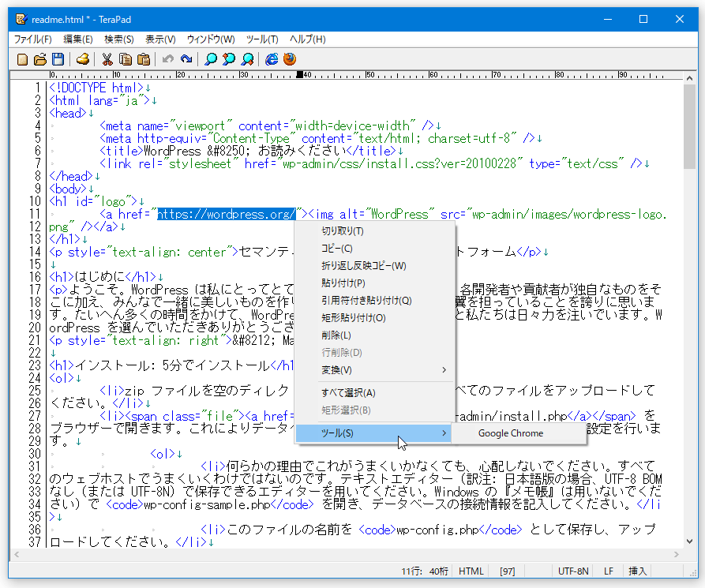The width and height of the screenshot is (705, 588).
Task: Click the LF line-ending status entry
Action: click(x=609, y=571)
